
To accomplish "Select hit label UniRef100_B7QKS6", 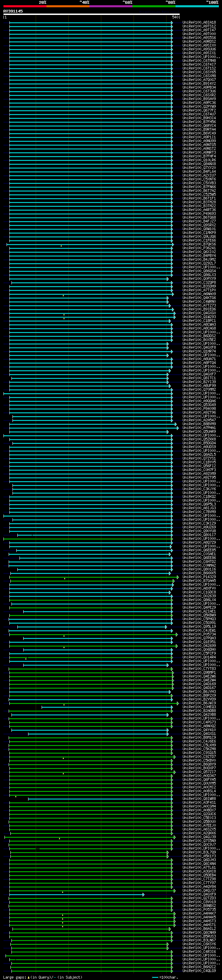I will 199,244.
